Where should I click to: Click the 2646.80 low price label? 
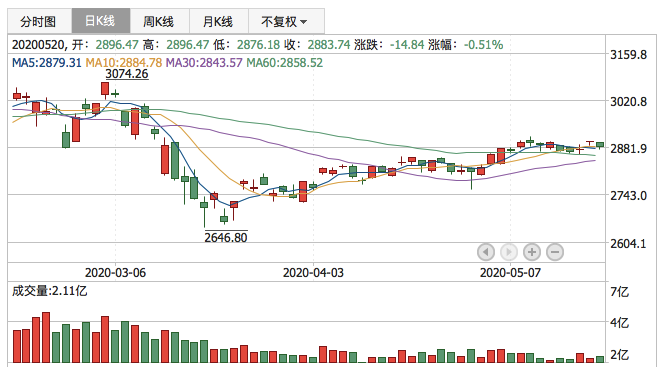(226, 237)
